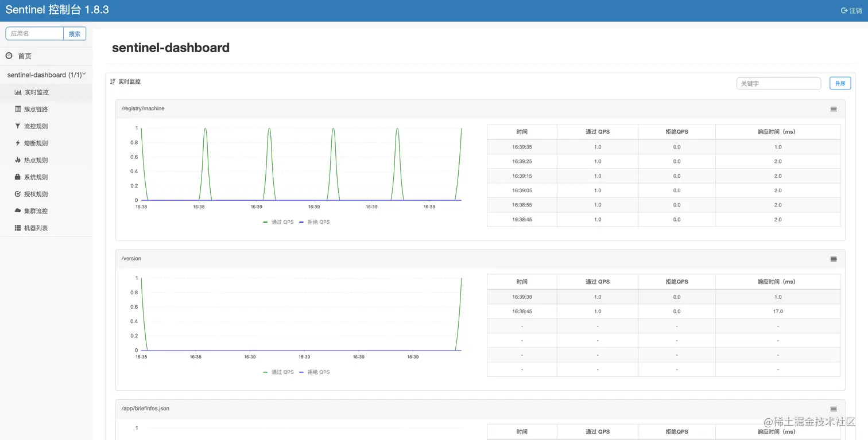The width and height of the screenshot is (868, 440).
Task: Open 系统规则 in sidebar
Action: 46,177
